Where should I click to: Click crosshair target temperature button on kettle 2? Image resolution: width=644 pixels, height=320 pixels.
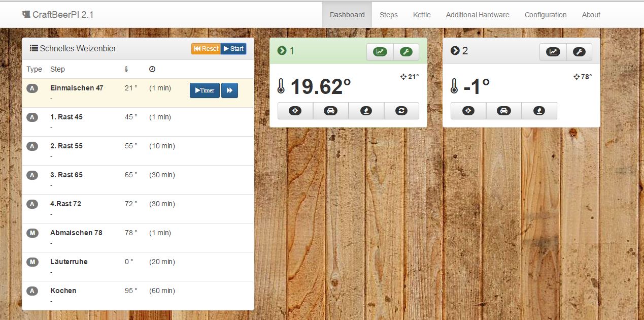pos(468,111)
